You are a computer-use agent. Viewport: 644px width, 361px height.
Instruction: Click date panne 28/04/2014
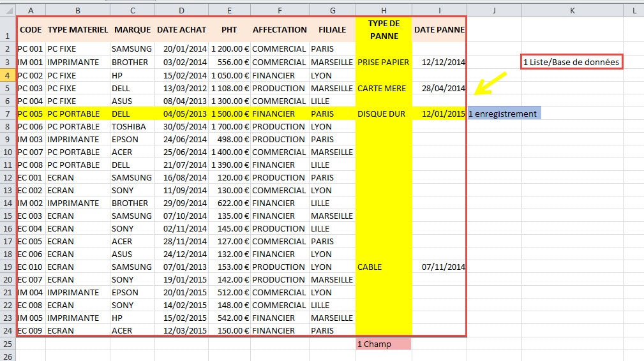[x=440, y=88]
